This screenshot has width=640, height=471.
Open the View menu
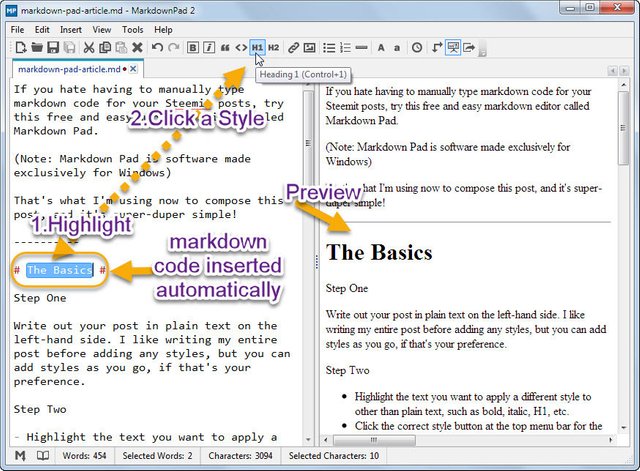click(102, 30)
